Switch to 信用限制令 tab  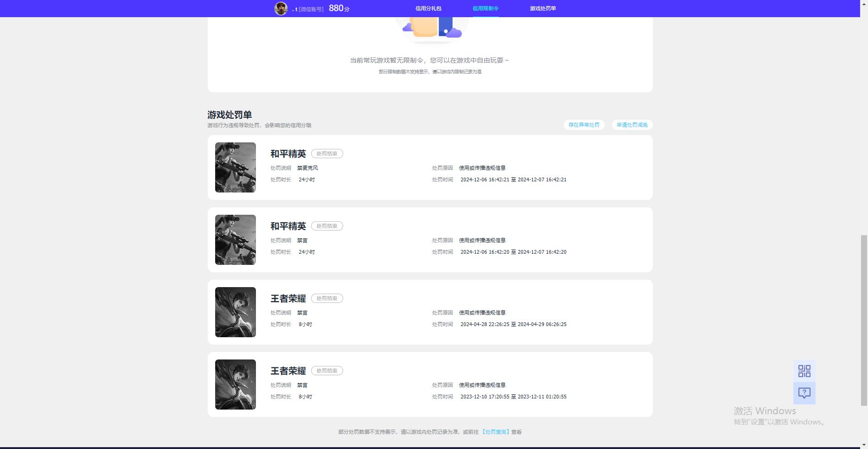click(x=485, y=8)
